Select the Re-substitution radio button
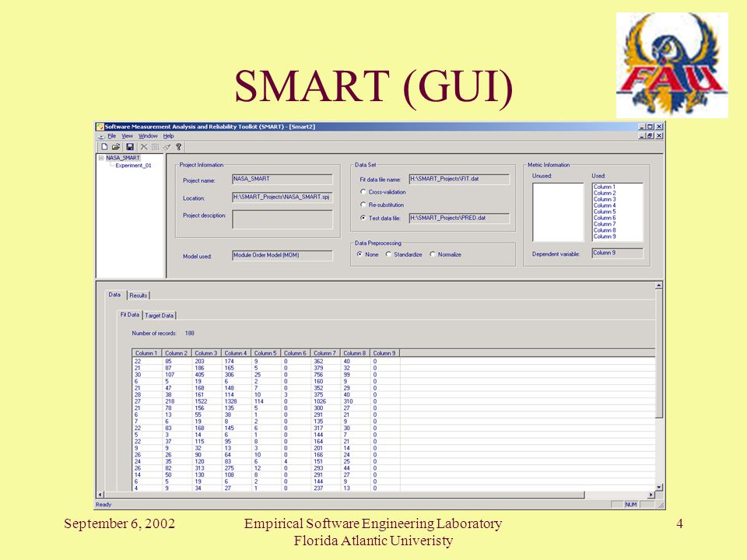Image resolution: width=747 pixels, height=560 pixels. click(363, 205)
